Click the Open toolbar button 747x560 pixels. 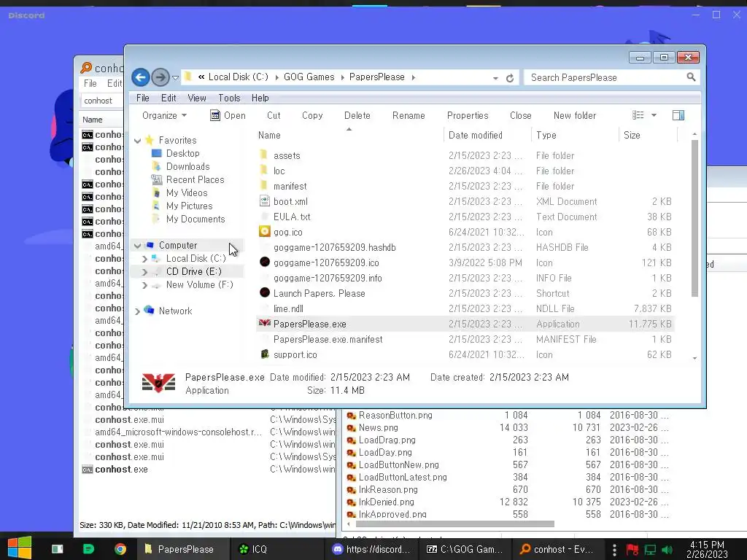pos(228,116)
